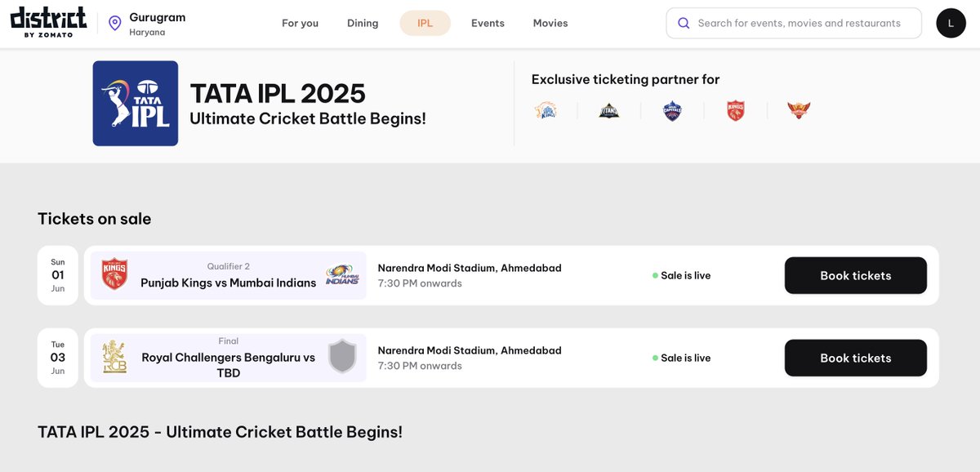This screenshot has width=980, height=472.
Task: Click 7:30 PM onwards in Final row
Action: [420, 366]
